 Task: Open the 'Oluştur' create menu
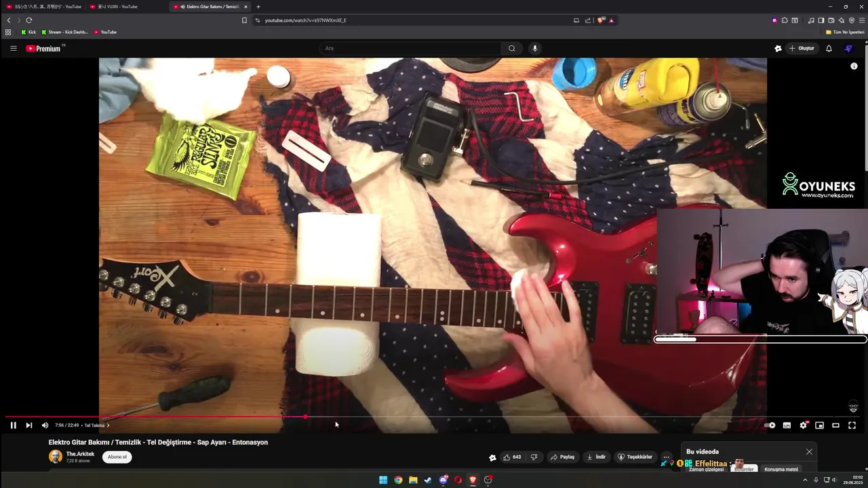[x=802, y=48]
